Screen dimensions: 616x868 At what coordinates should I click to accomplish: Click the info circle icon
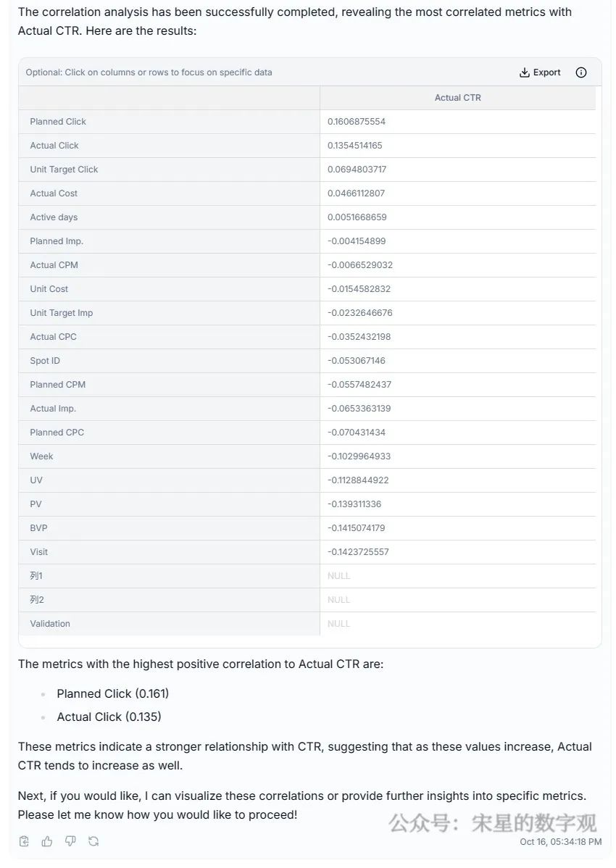[x=580, y=72]
